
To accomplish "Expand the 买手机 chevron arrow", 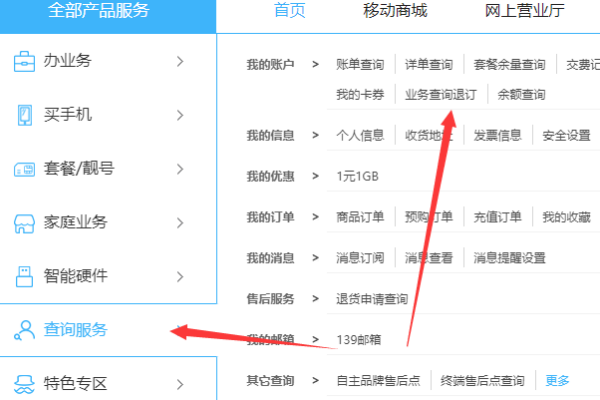I will 180,115.
